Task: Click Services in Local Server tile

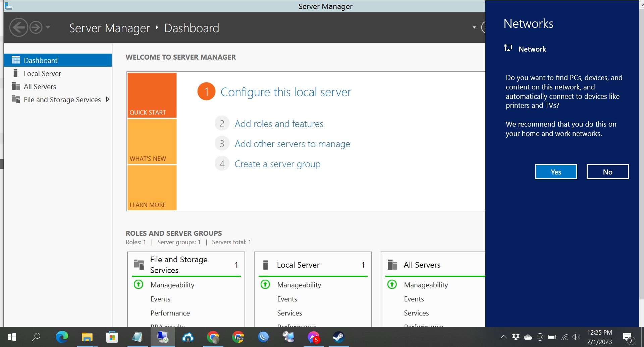Action: (x=289, y=313)
